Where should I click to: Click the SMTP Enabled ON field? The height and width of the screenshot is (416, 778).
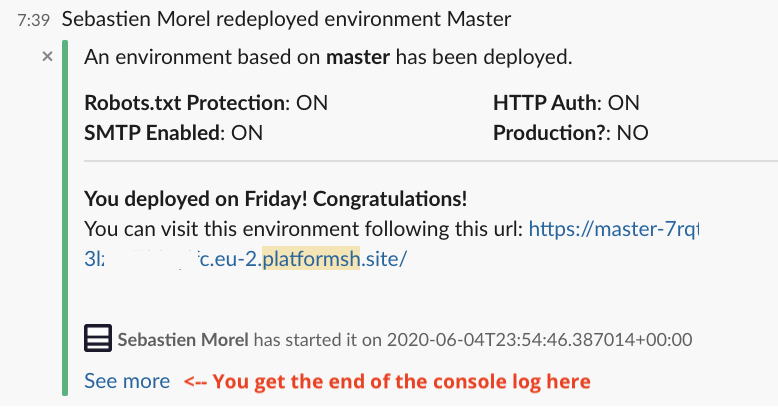tap(173, 133)
